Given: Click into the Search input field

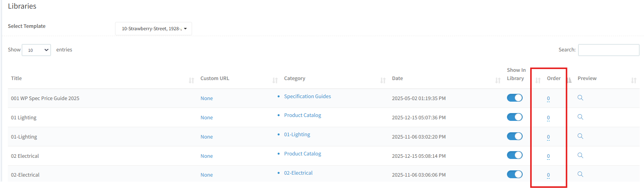Looking at the screenshot, I should (x=608, y=50).
